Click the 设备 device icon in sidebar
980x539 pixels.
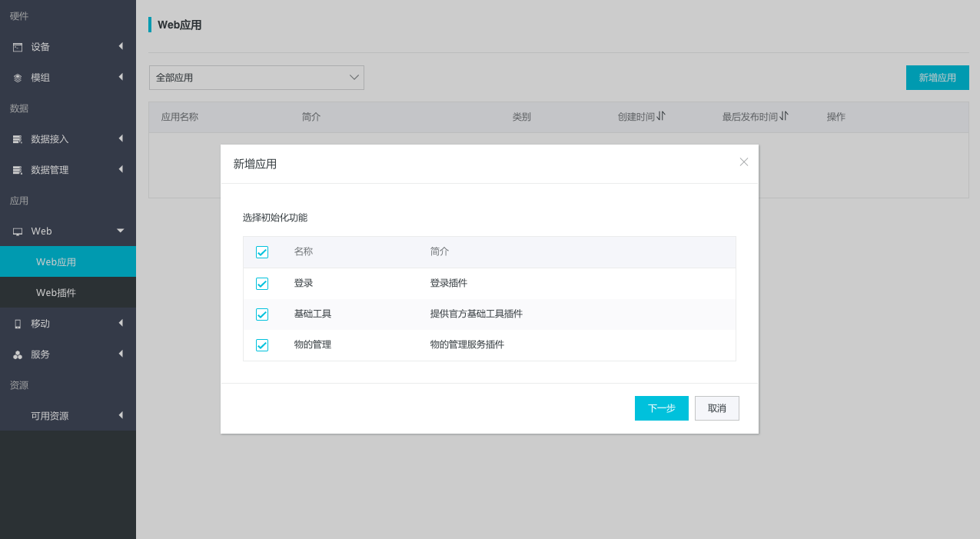(18, 47)
